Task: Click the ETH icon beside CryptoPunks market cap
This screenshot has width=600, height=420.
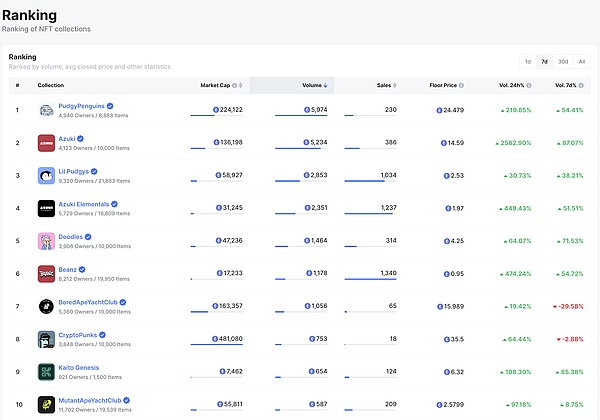Action: click(215, 339)
